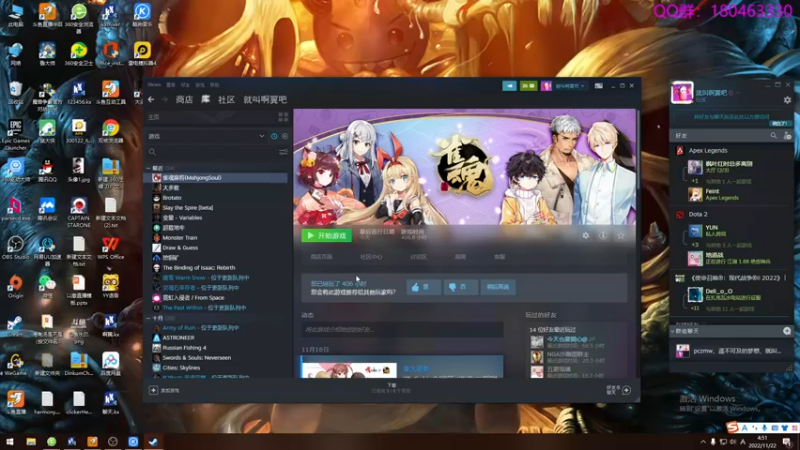This screenshot has width=800, height=450.
Task: Open the Community Hub sub-tab of the game
Action: 371,257
